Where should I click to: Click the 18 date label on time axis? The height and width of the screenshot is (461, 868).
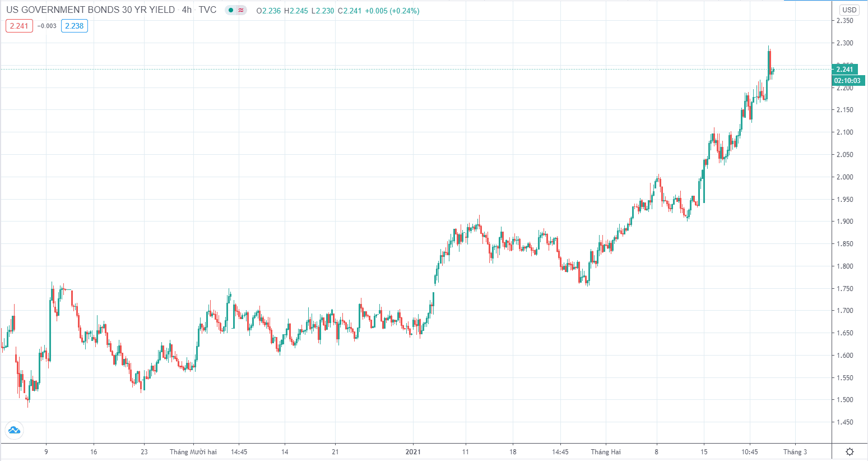pos(513,452)
